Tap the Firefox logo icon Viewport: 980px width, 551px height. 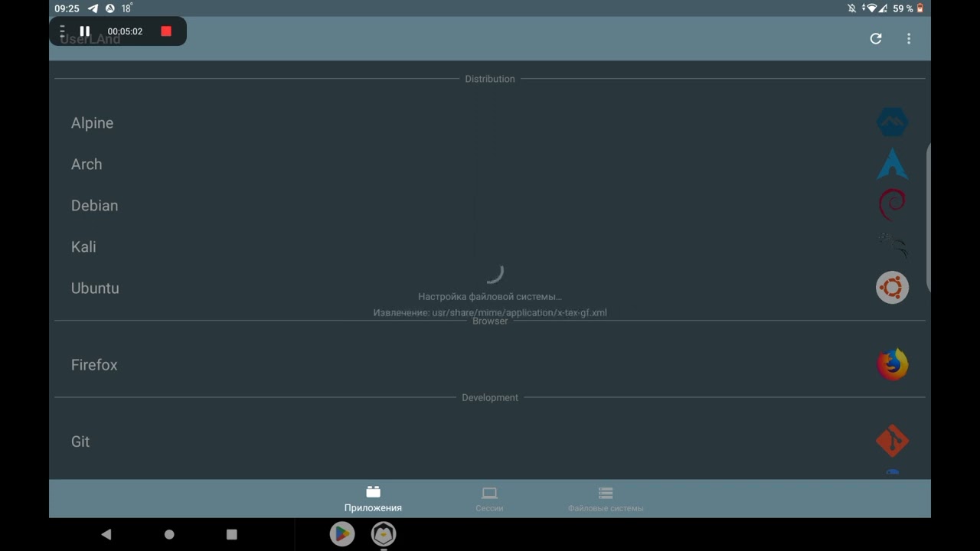[892, 365]
